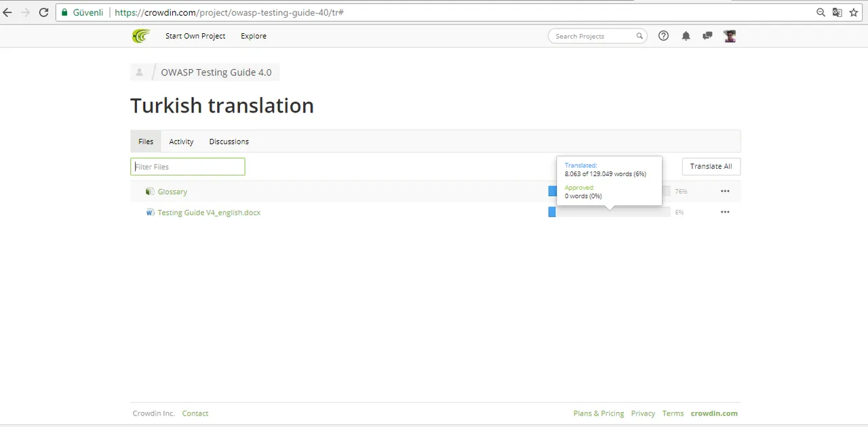Viewport: 868px width, 427px height.
Task: Click the Filter Files input field
Action: [x=188, y=167]
